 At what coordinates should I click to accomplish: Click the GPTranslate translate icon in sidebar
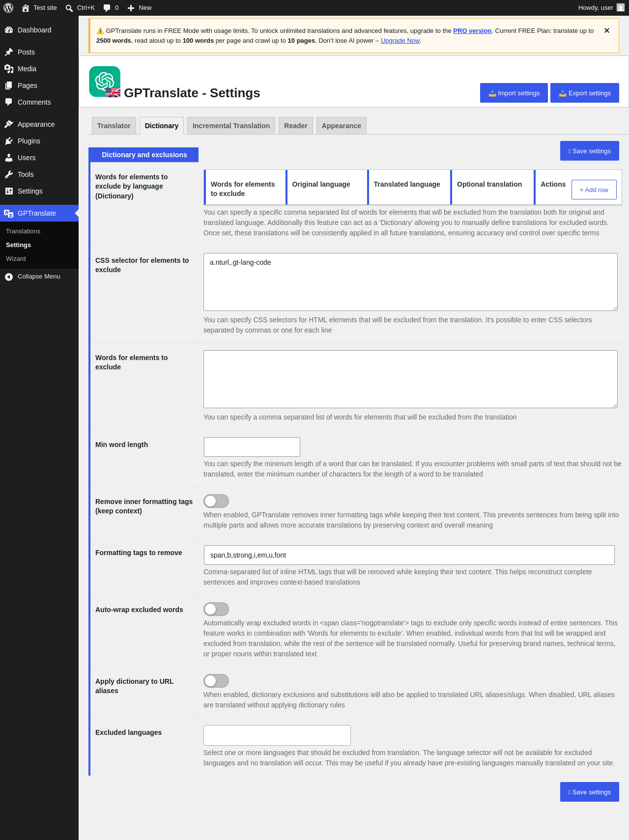9,213
